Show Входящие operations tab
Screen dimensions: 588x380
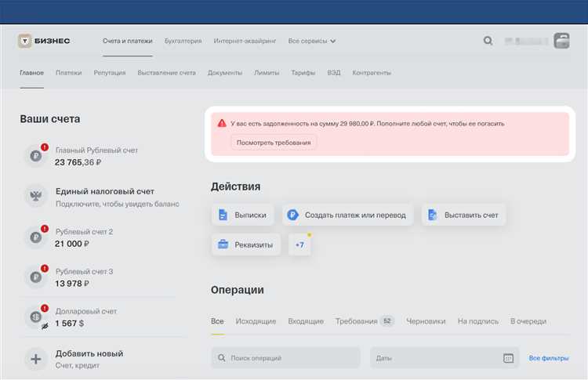[x=306, y=321]
